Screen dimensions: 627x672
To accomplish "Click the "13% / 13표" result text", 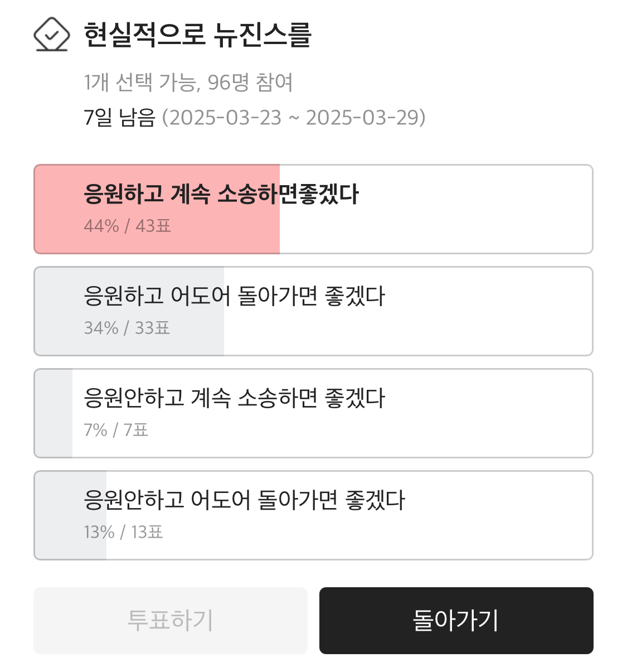I will [x=123, y=532].
